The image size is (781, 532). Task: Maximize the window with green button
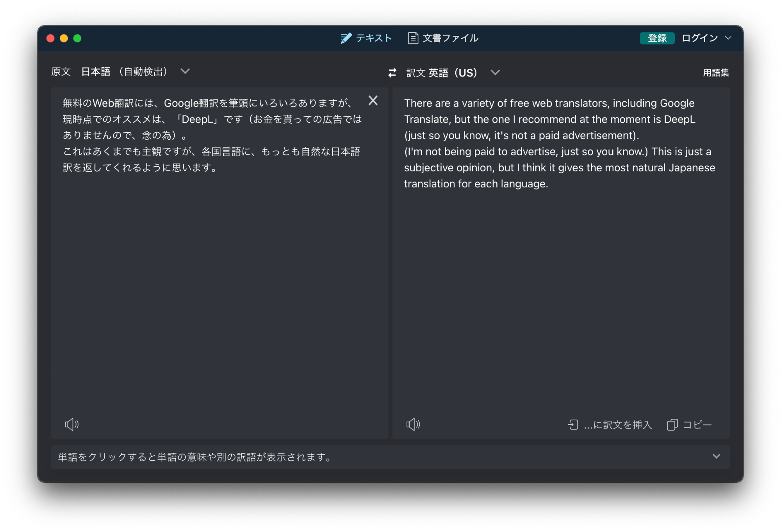coord(77,38)
